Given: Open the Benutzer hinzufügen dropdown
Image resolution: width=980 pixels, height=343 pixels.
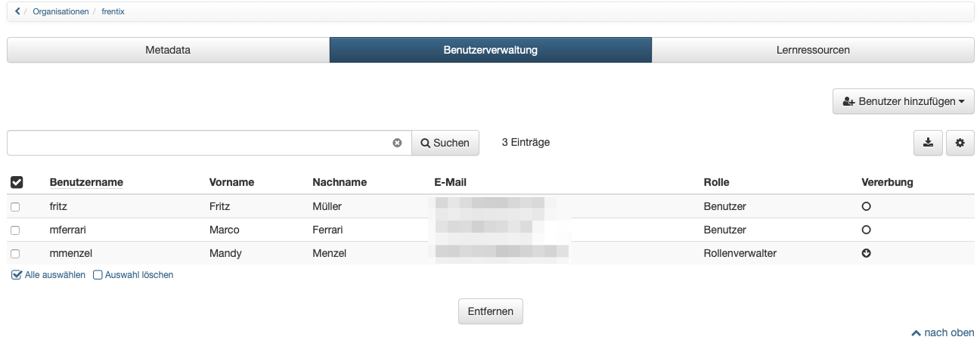Looking at the screenshot, I should pos(904,101).
